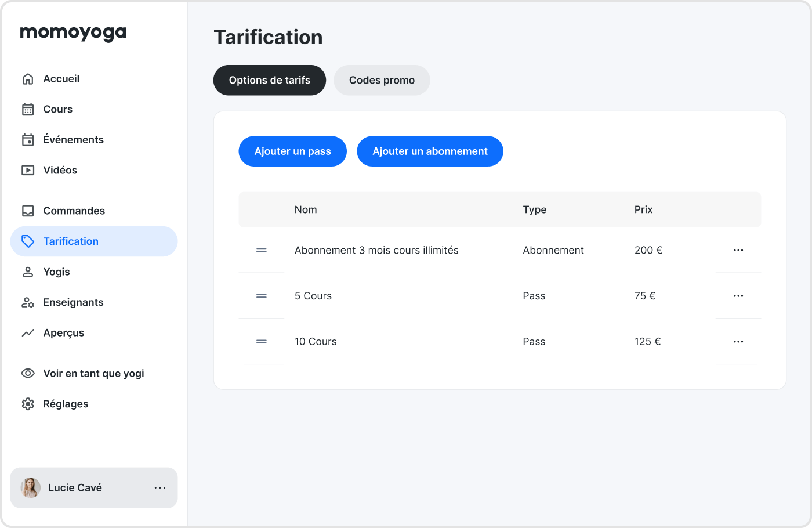
Task: Click the Prix column header
Action: [x=643, y=209]
